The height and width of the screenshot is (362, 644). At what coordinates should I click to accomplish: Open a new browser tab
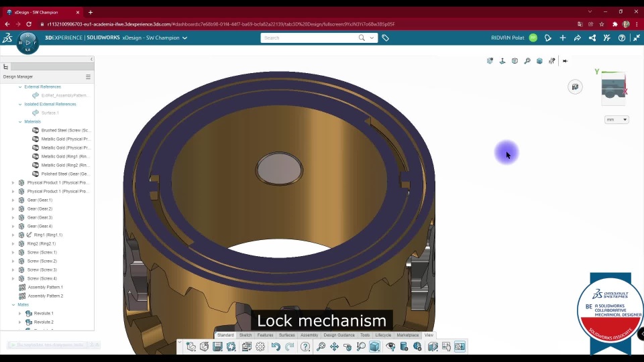91,12
